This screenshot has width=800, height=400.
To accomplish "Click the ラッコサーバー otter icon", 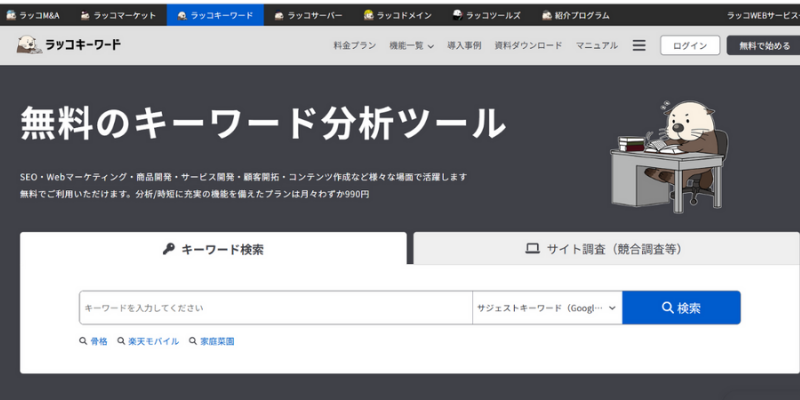I will pos(279,15).
